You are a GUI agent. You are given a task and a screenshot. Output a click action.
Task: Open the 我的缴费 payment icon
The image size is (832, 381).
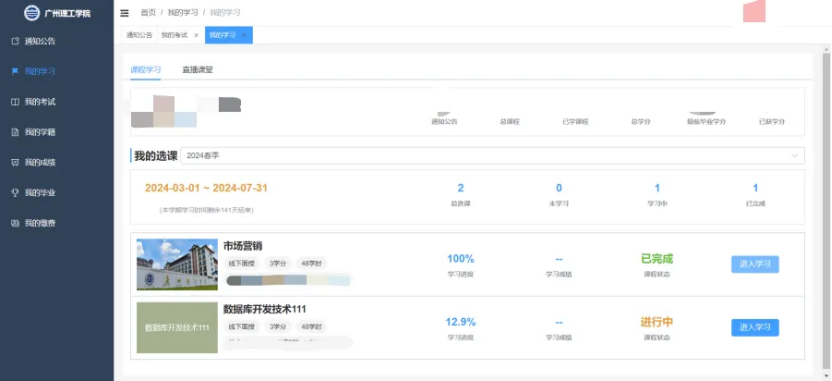click(15, 223)
